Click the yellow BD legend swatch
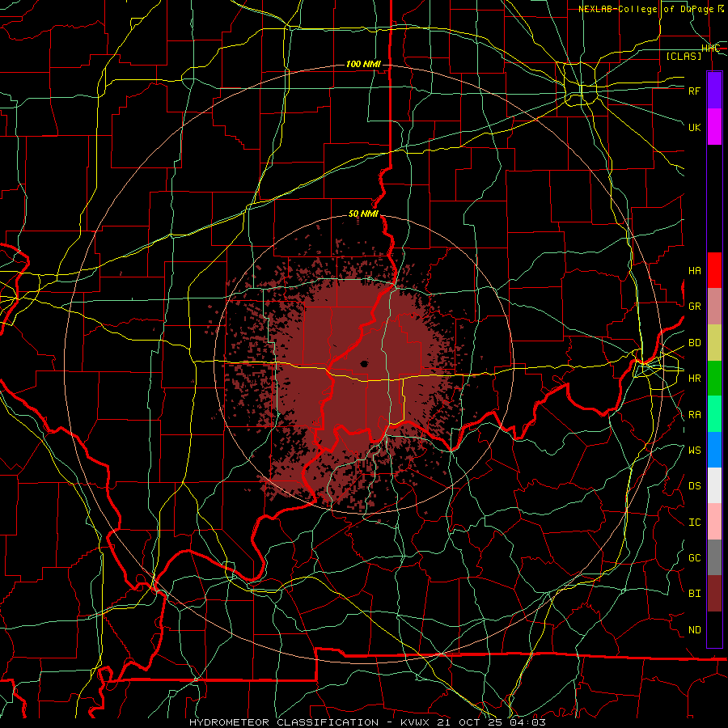Screen dimensions: 728x728 [714, 343]
